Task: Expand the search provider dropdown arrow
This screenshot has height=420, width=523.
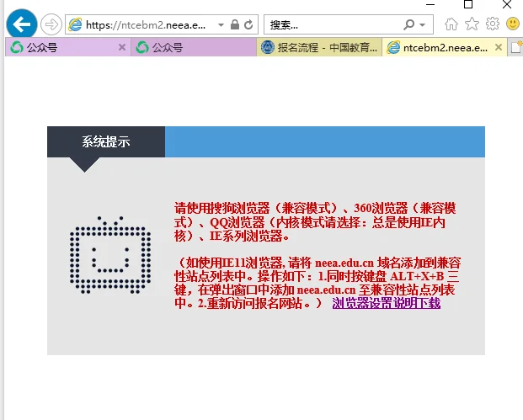Action: [423, 24]
